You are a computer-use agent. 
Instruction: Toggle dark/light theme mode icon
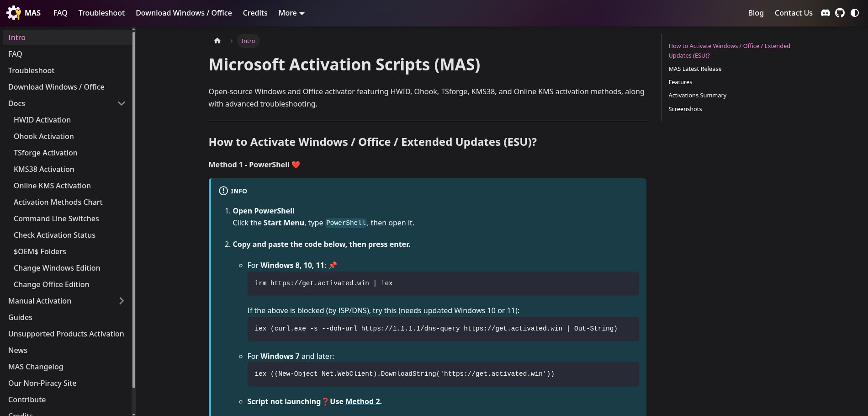coord(854,13)
